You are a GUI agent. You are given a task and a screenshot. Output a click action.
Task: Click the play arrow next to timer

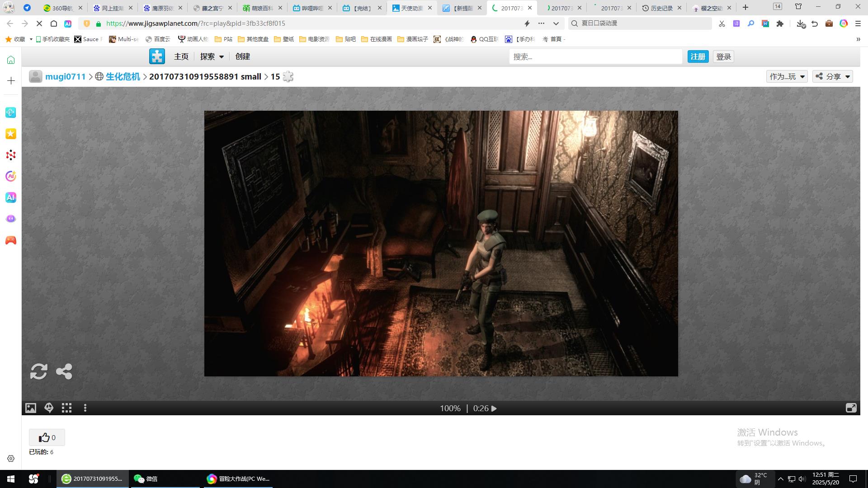(x=494, y=408)
